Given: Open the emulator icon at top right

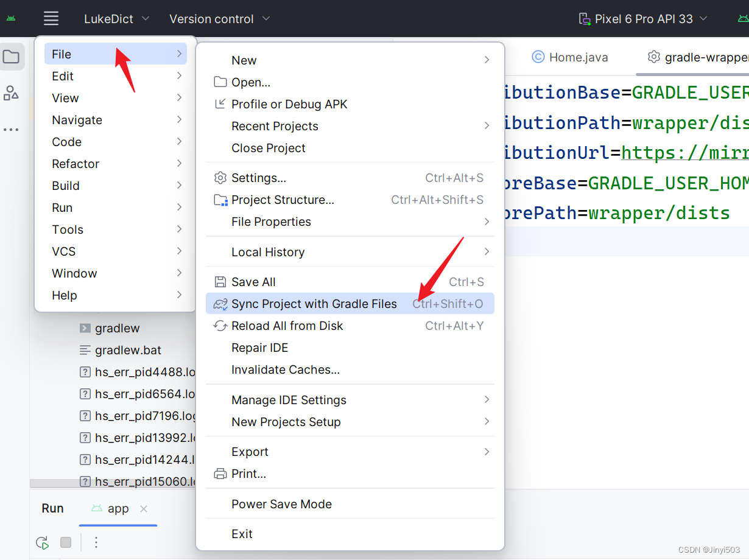Looking at the screenshot, I should (x=742, y=18).
